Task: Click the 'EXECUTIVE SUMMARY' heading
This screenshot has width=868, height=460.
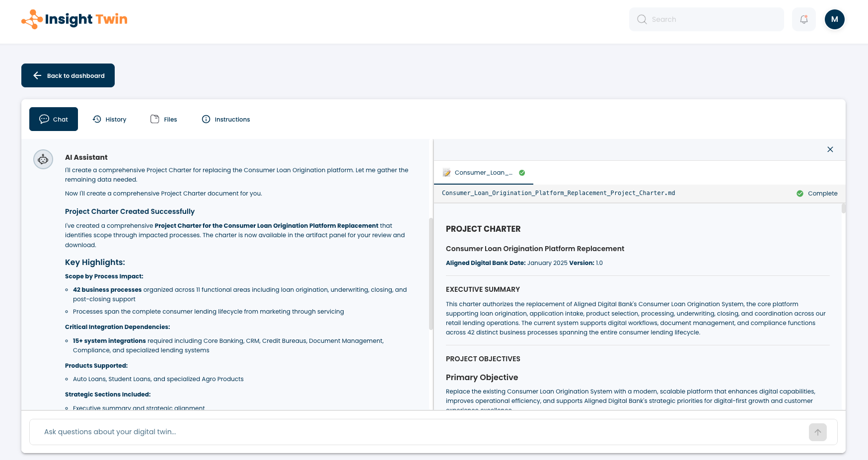Action: (x=483, y=289)
